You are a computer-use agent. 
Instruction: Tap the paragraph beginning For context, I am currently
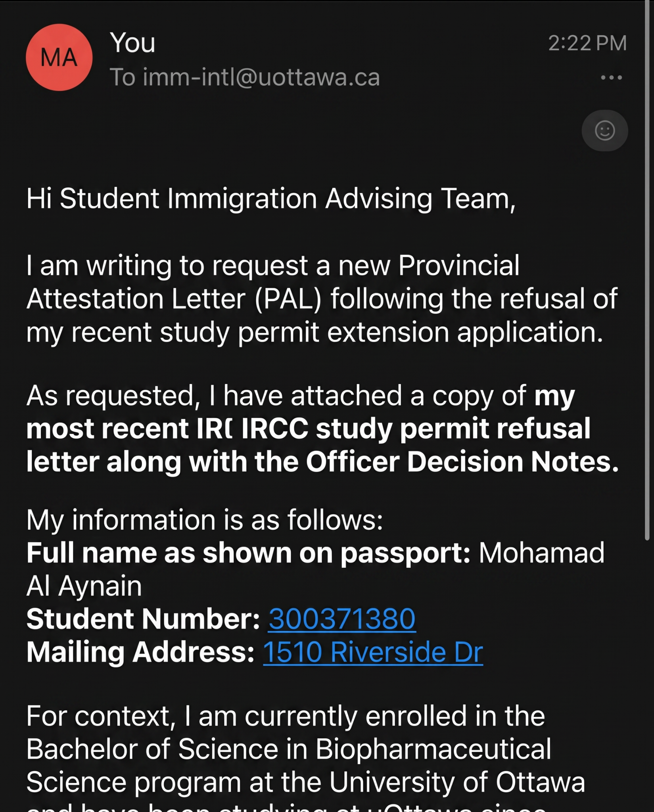[x=305, y=757]
